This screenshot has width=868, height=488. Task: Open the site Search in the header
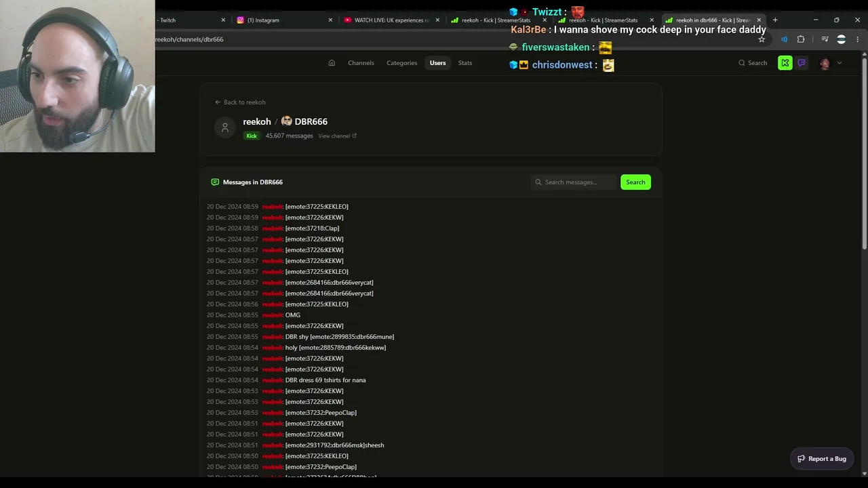click(x=753, y=63)
